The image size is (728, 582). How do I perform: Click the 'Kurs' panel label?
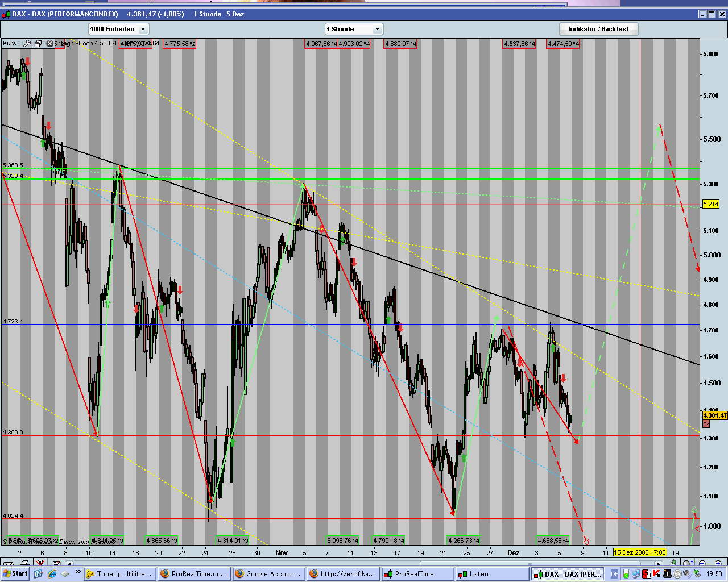10,43
